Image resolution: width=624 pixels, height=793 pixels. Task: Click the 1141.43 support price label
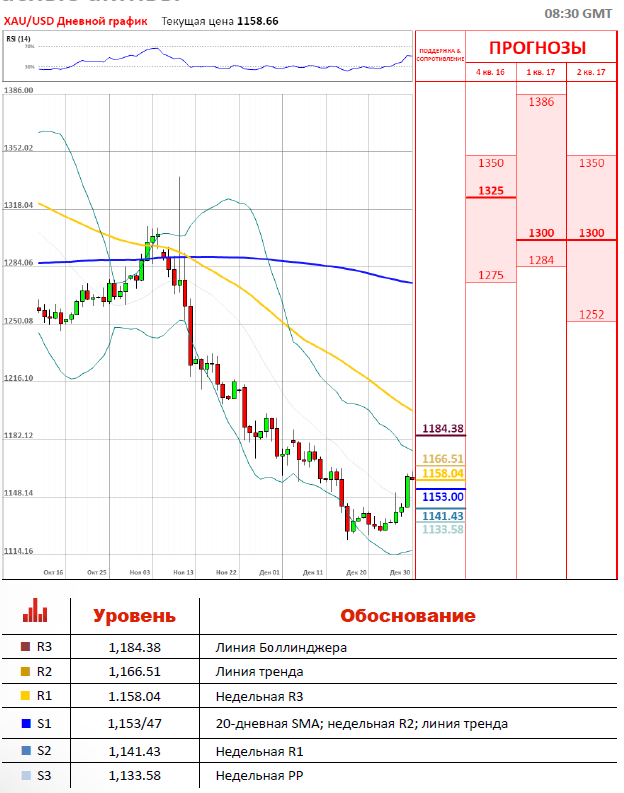point(443,516)
